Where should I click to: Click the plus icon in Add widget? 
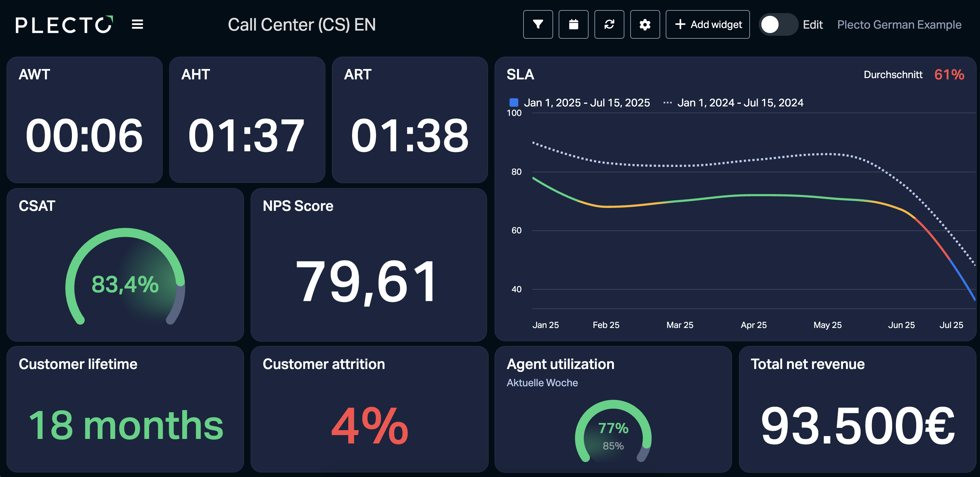[x=680, y=24]
